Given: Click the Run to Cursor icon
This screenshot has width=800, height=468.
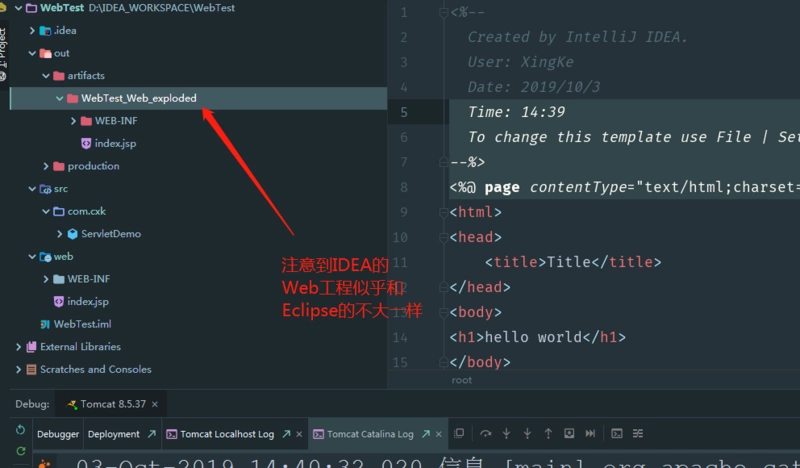Looking at the screenshot, I should tap(590, 434).
